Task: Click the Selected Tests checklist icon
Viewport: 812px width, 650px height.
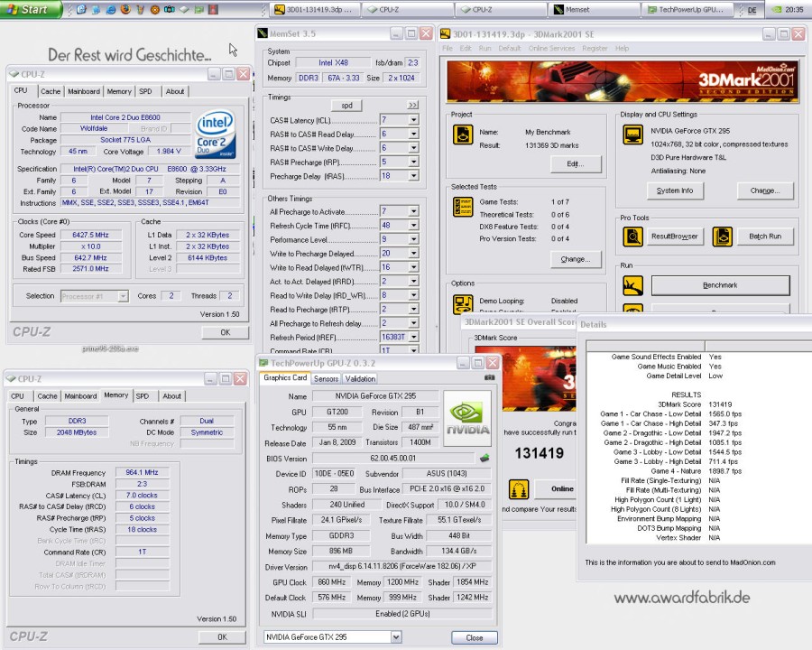Action: [463, 208]
